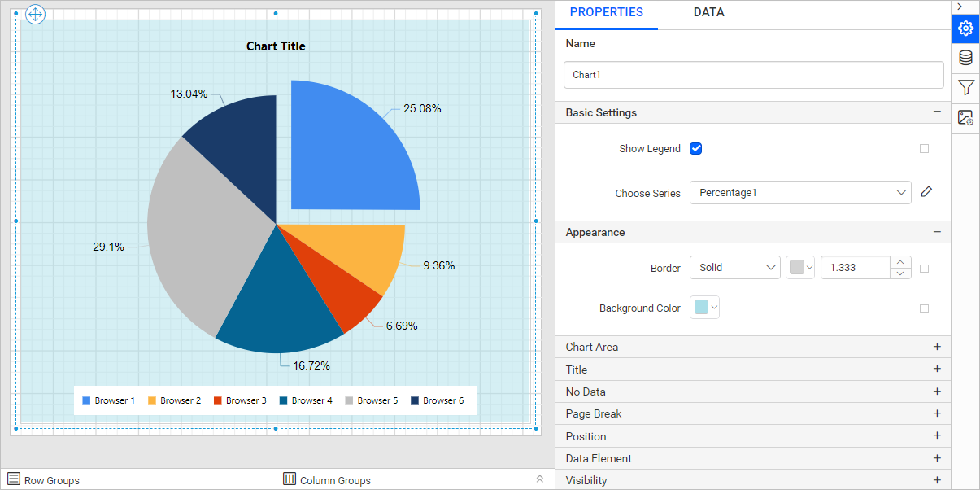Open the Border style Solid dropdown
The image size is (980, 490).
(735, 267)
